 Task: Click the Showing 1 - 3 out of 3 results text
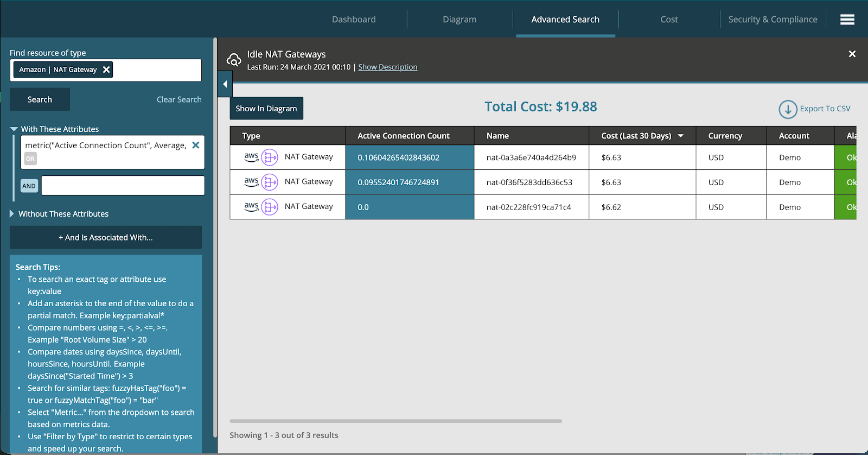point(284,435)
